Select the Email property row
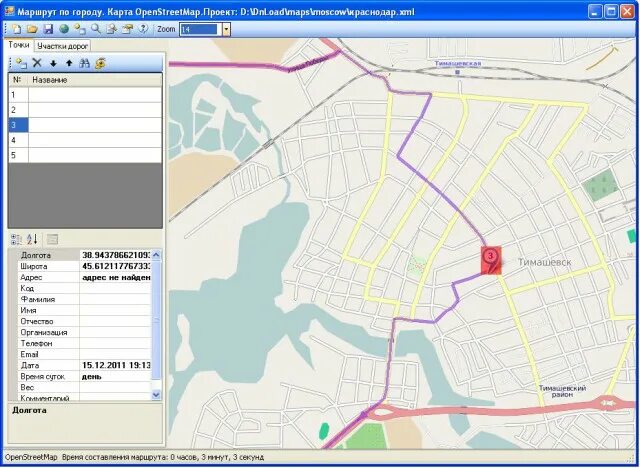 84,355
